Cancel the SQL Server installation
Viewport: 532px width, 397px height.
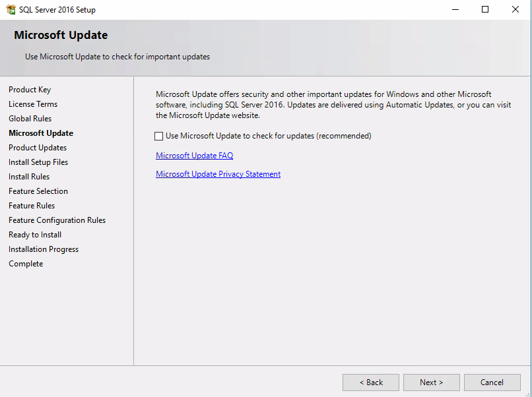pos(492,382)
